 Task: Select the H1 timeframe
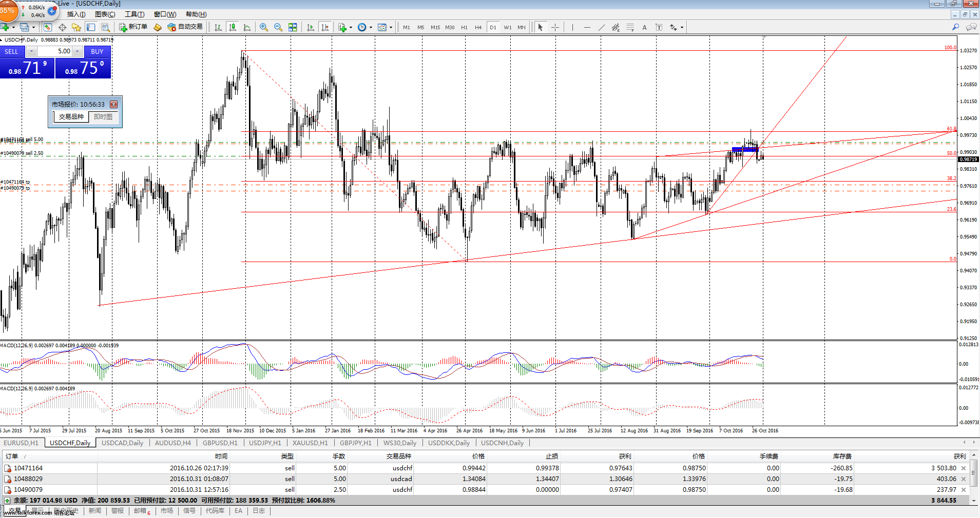point(464,27)
